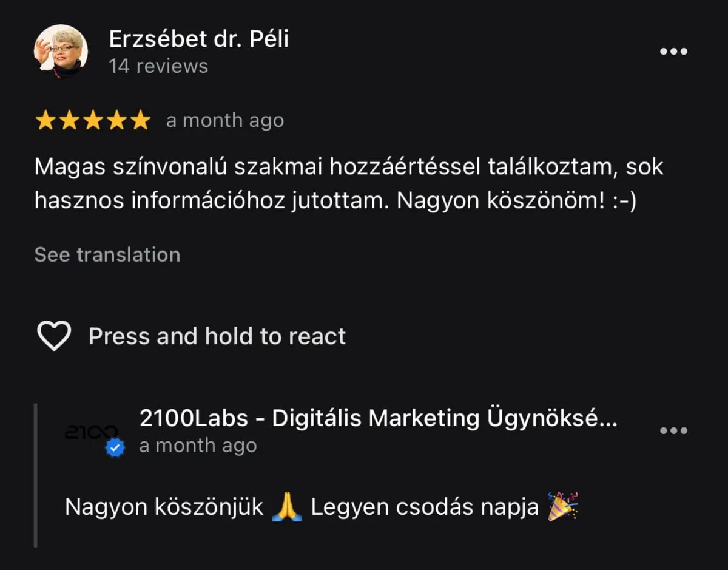Click the third yellow rating star
Viewport: 728px width, 570px height.
(93, 120)
